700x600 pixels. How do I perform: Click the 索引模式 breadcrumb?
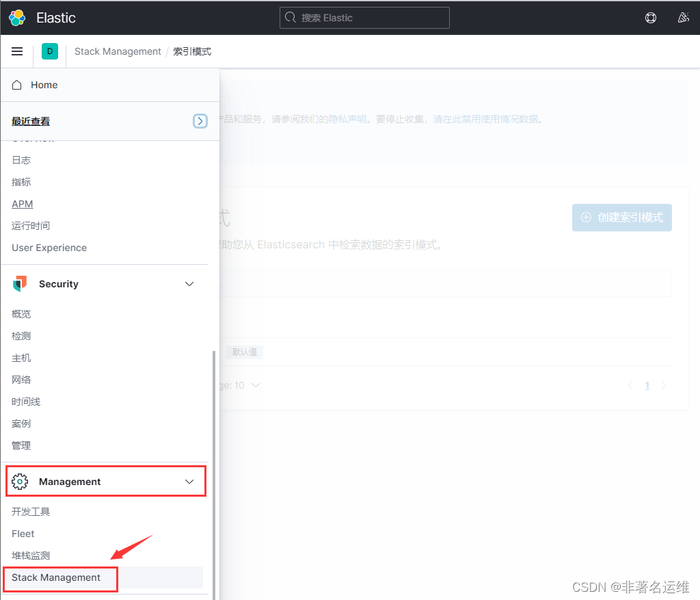pyautogui.click(x=192, y=51)
